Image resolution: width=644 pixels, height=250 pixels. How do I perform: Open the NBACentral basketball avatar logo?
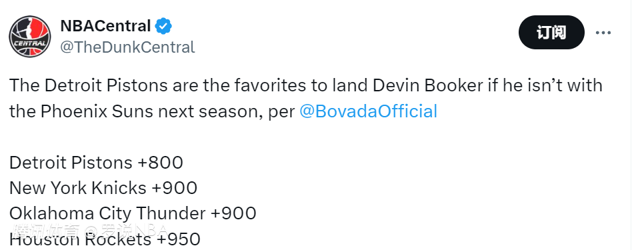point(30,36)
